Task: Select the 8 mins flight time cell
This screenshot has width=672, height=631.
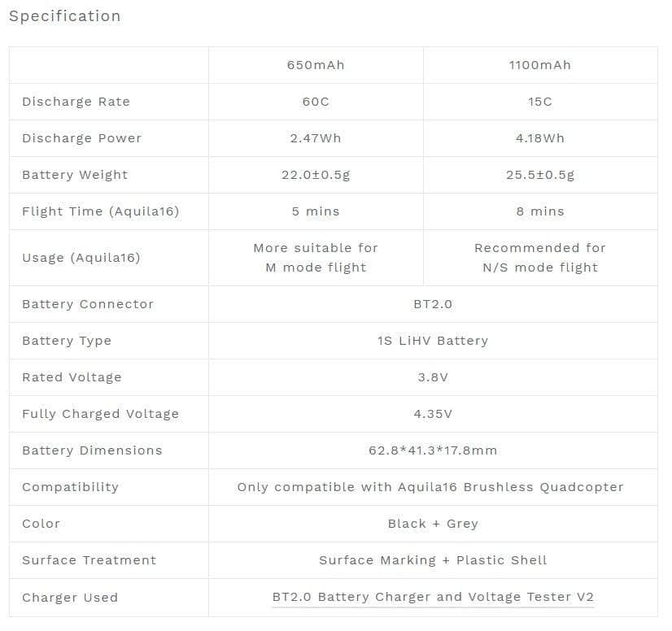Action: [x=540, y=211]
